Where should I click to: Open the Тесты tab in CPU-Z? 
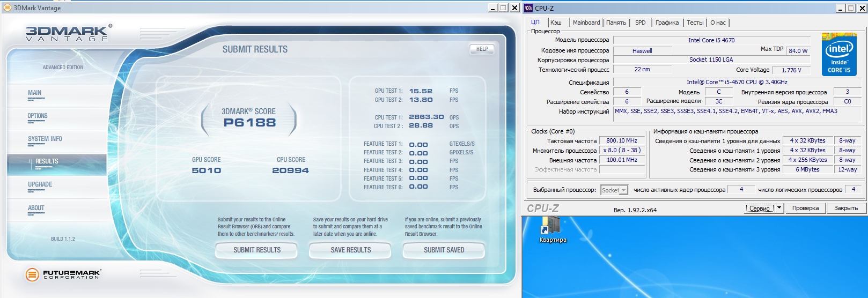click(695, 23)
